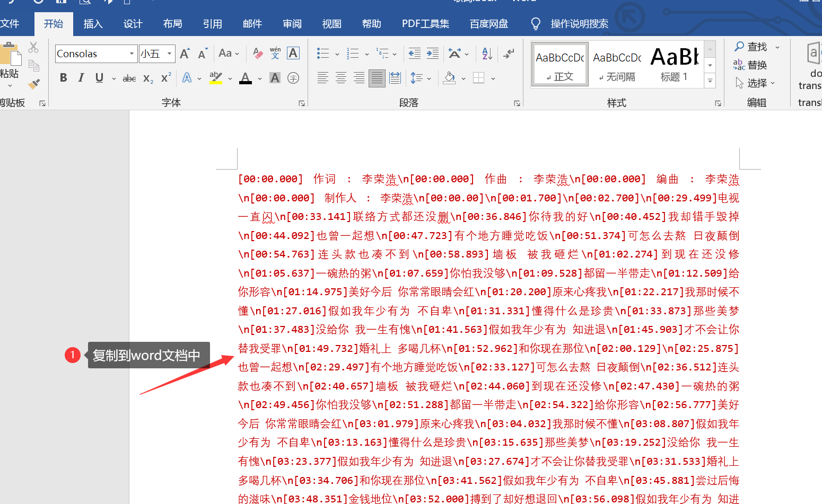Click the Text Effects icon
The height and width of the screenshot is (504, 822).
(x=187, y=78)
